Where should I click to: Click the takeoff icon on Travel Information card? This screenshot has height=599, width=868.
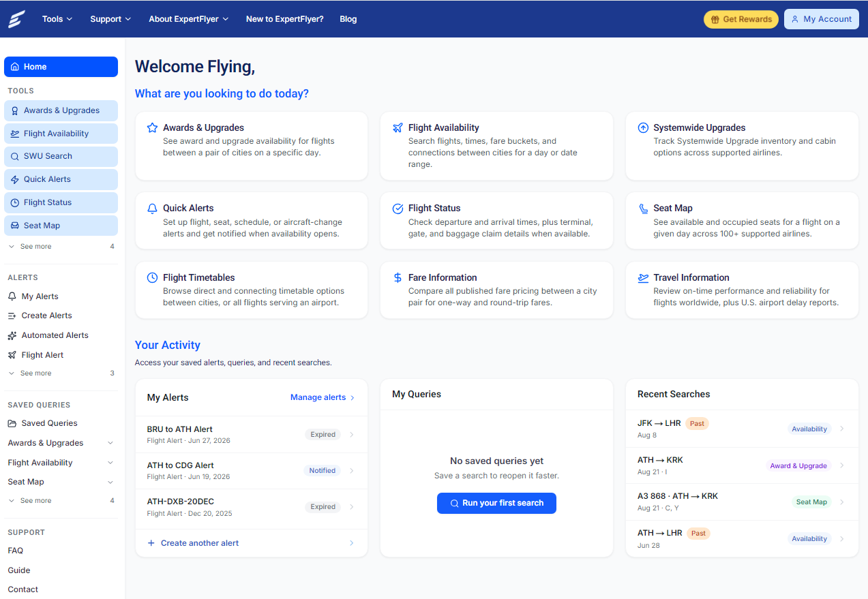pos(642,277)
